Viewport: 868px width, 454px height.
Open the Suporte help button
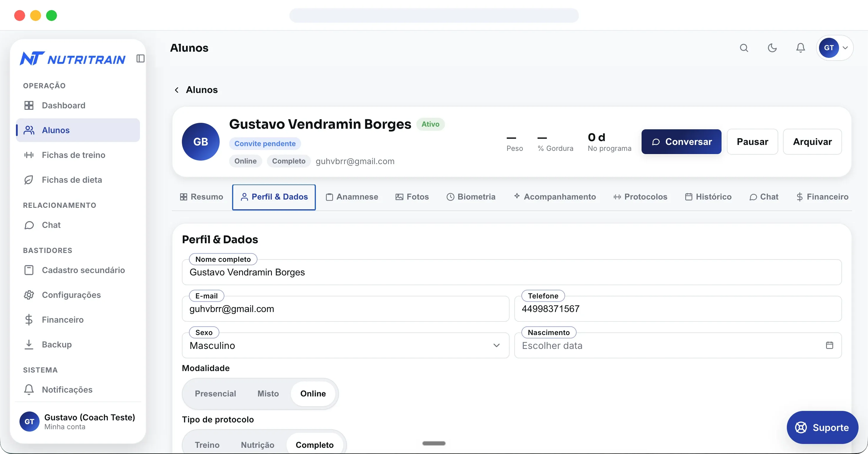pyautogui.click(x=822, y=427)
